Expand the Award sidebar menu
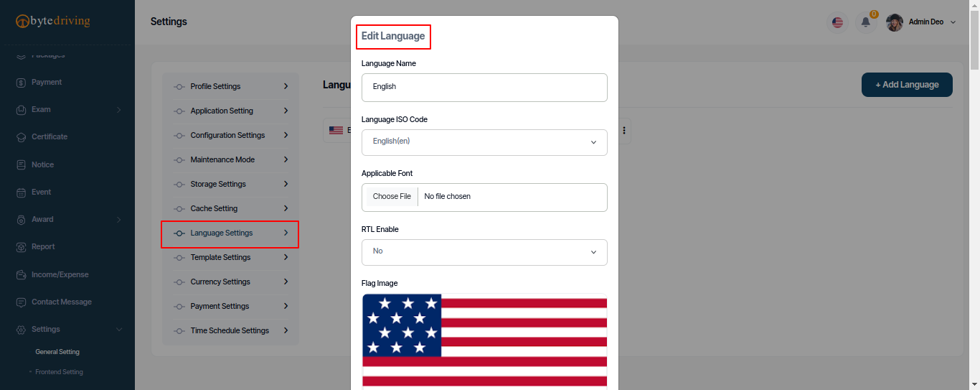 click(67, 220)
